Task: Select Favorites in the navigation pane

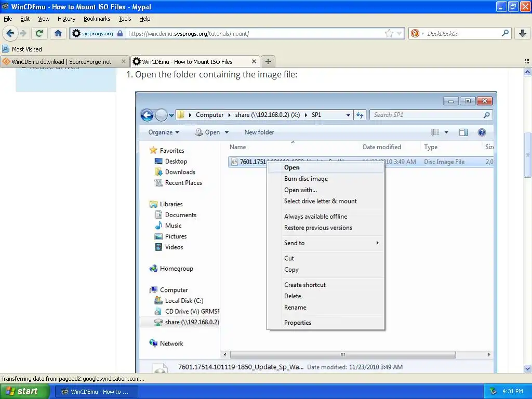Action: click(167, 150)
